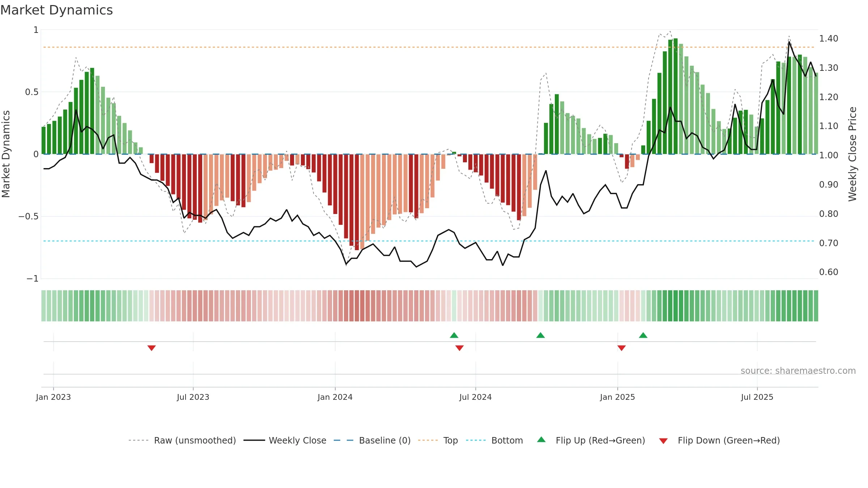Image resolution: width=868 pixels, height=488 pixels.
Task: Click the 0.5 left axis tick
Action: tap(32, 92)
